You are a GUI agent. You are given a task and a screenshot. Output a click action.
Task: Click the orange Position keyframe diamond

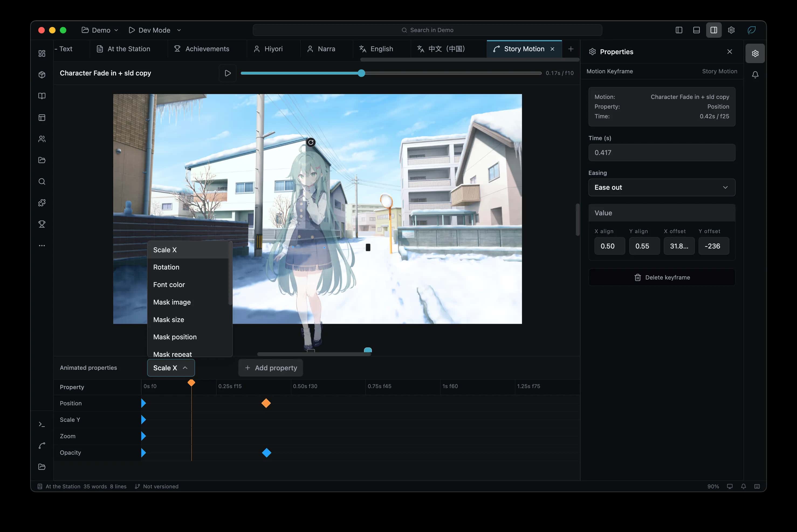266,403
